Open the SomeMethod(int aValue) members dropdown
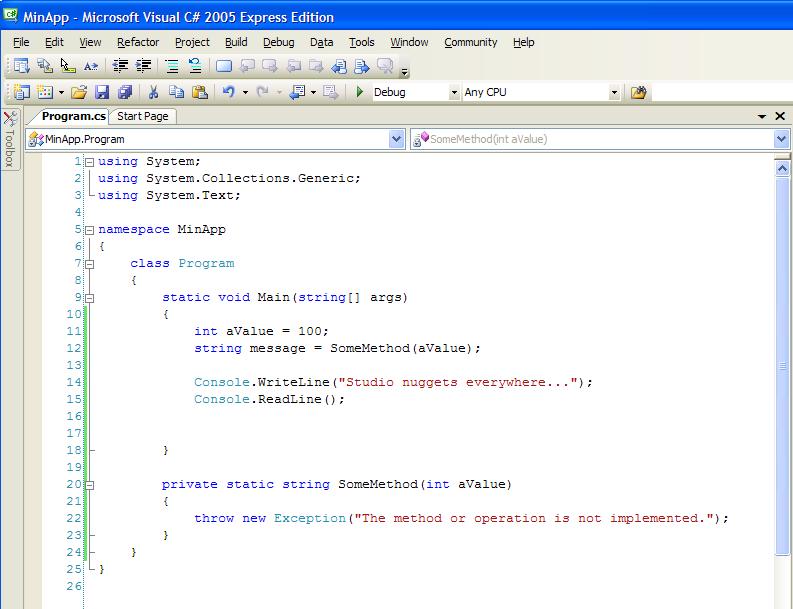The image size is (793, 609). 781,139
